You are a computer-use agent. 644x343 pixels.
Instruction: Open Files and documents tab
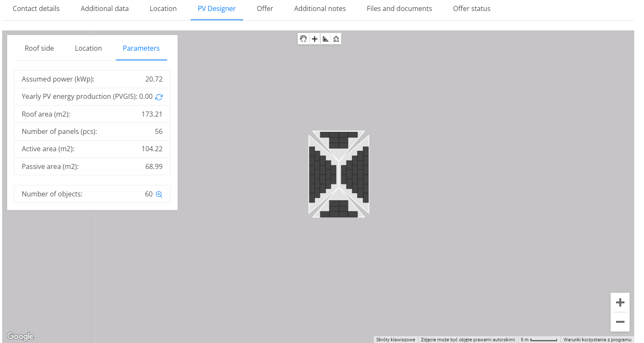[399, 8]
